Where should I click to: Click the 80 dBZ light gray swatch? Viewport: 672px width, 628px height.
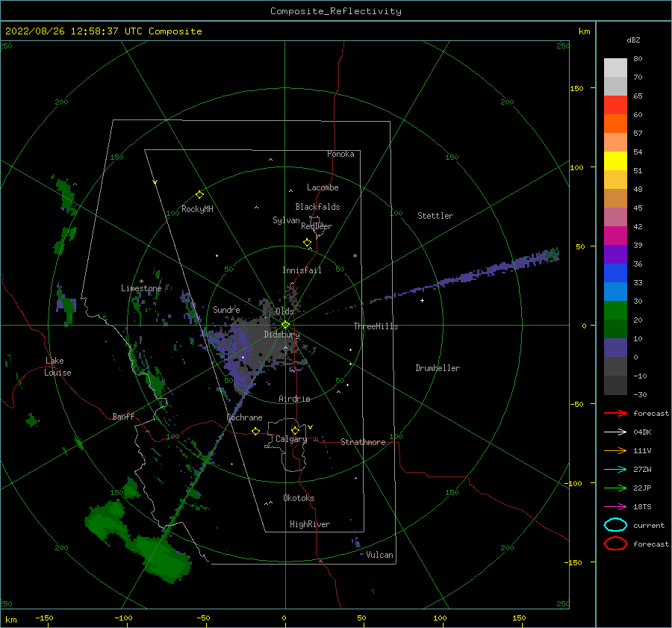(615, 68)
